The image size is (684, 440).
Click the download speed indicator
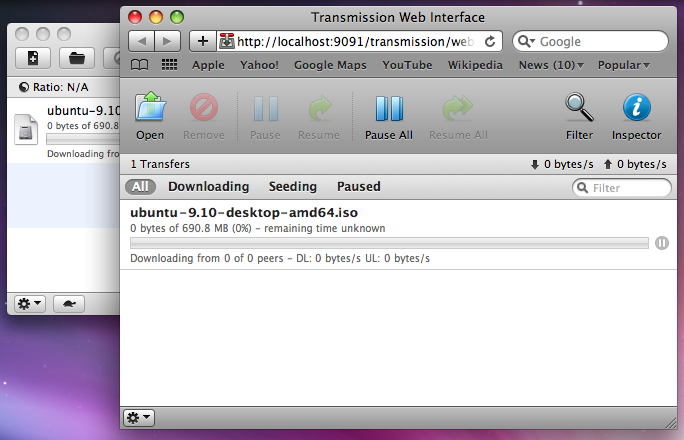point(562,164)
